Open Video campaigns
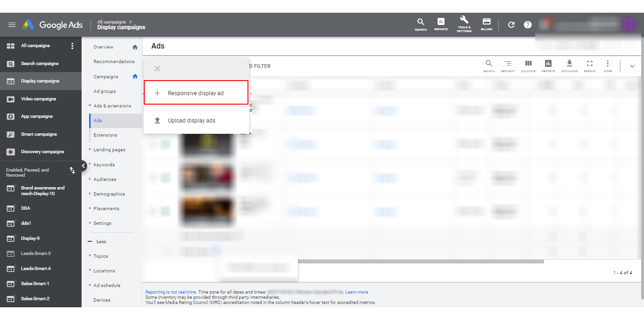 coord(38,99)
